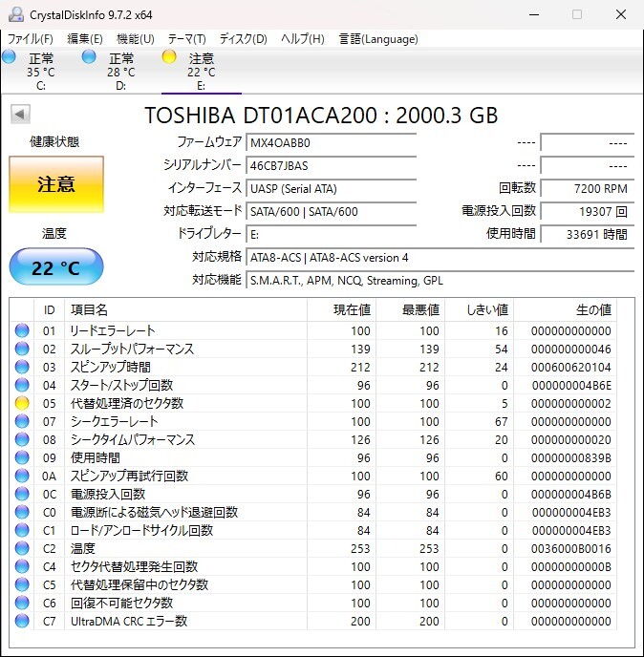644x657 pixels.
Task: Switch to the C: drive tab (35 °C)
Action: (41, 72)
